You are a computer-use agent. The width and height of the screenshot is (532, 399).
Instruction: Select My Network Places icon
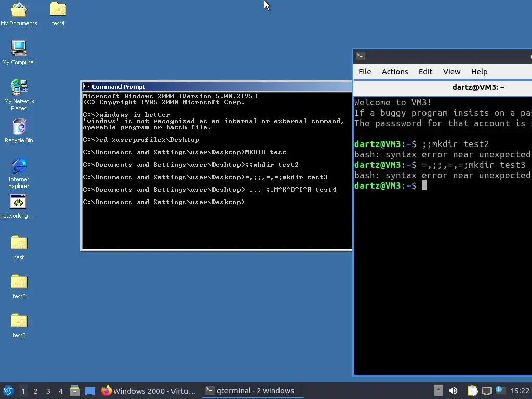coord(19,95)
